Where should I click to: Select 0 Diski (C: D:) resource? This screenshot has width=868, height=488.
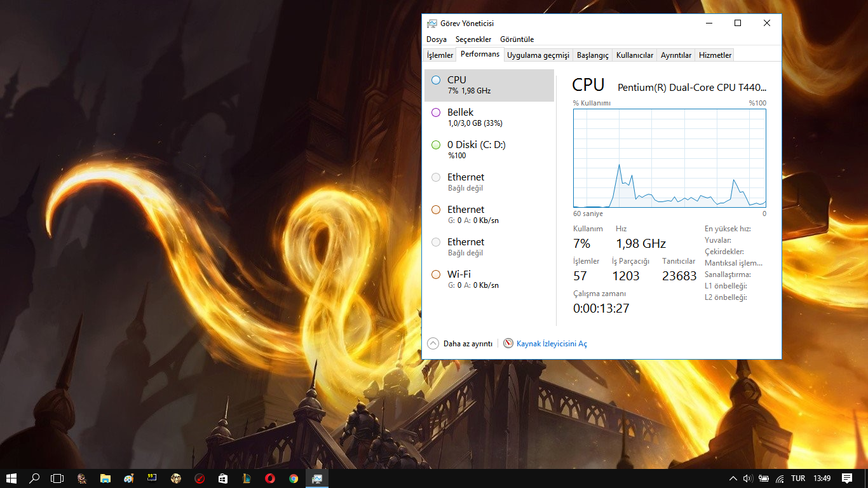click(489, 150)
